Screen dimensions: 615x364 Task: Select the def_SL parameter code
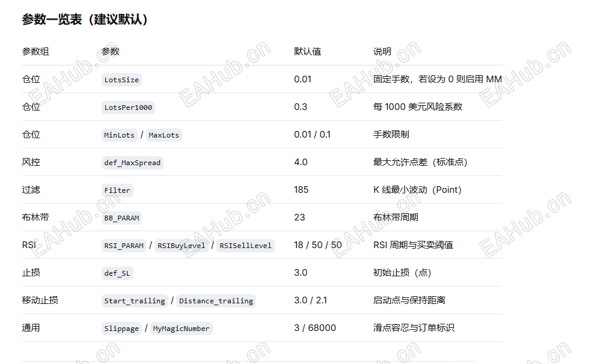[x=117, y=273]
